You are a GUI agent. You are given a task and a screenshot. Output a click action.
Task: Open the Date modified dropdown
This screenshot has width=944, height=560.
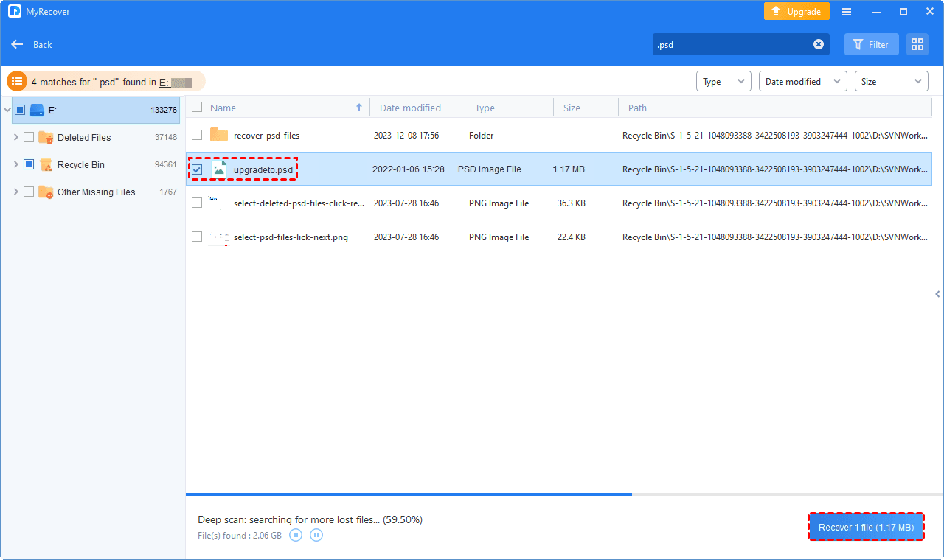pyautogui.click(x=802, y=81)
